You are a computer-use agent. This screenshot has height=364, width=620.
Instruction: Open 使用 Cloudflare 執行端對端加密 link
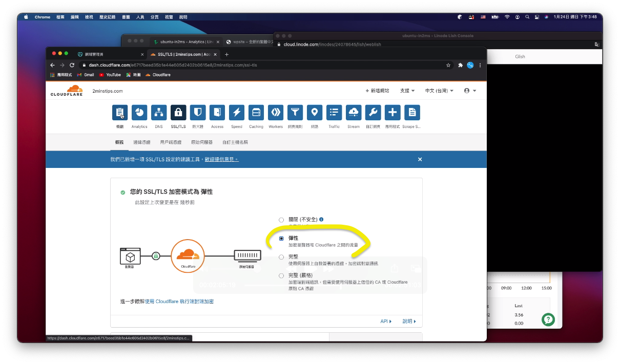click(179, 302)
